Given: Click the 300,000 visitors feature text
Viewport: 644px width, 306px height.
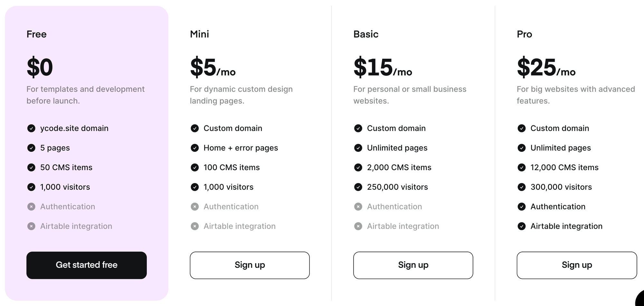Looking at the screenshot, I should [x=561, y=187].
